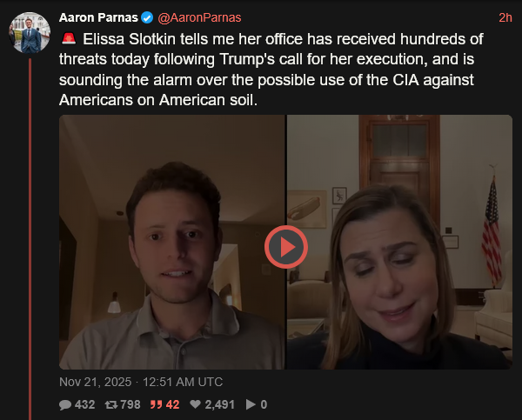View the 2,491 likes count
This screenshot has width=522, height=420.
pos(220,404)
